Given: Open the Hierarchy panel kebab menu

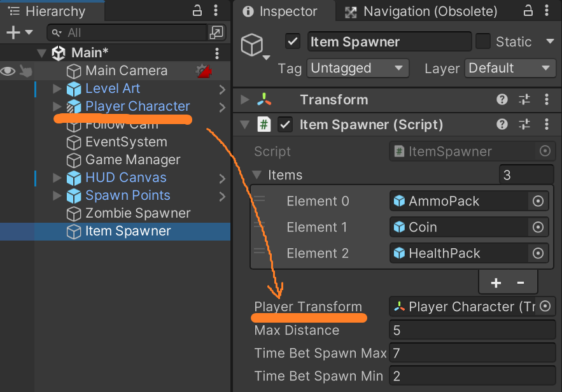Looking at the screenshot, I should pos(216,11).
